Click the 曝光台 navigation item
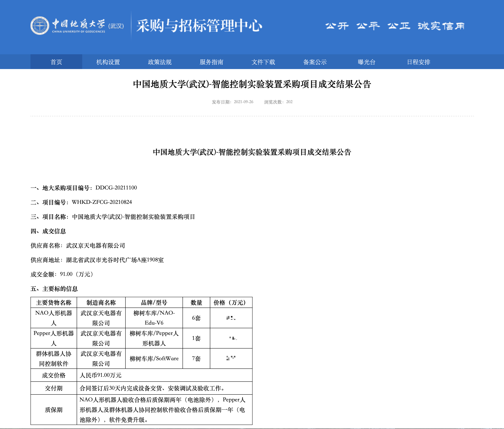This screenshot has width=504, height=429. point(367,62)
